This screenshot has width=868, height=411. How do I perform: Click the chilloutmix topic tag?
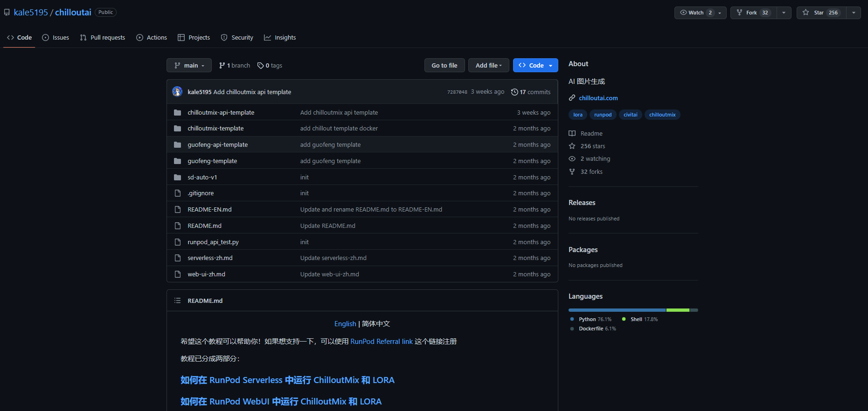pos(662,115)
